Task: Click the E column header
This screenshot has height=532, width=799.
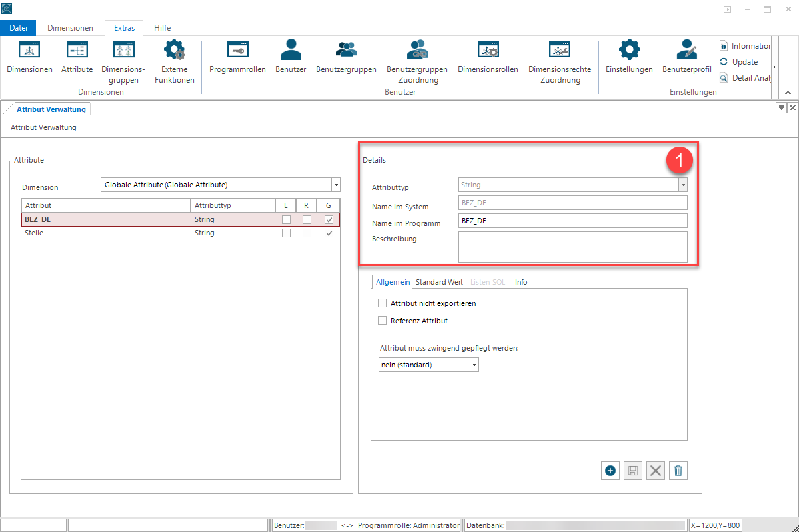Action: coord(286,205)
